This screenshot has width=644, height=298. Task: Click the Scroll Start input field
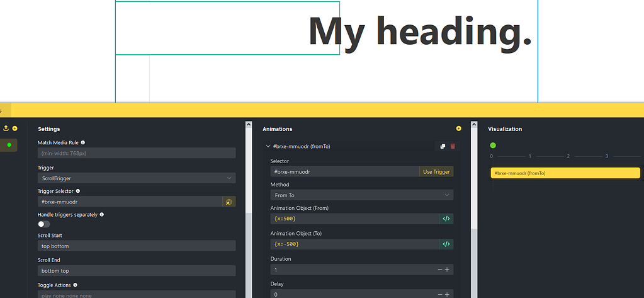click(137, 246)
